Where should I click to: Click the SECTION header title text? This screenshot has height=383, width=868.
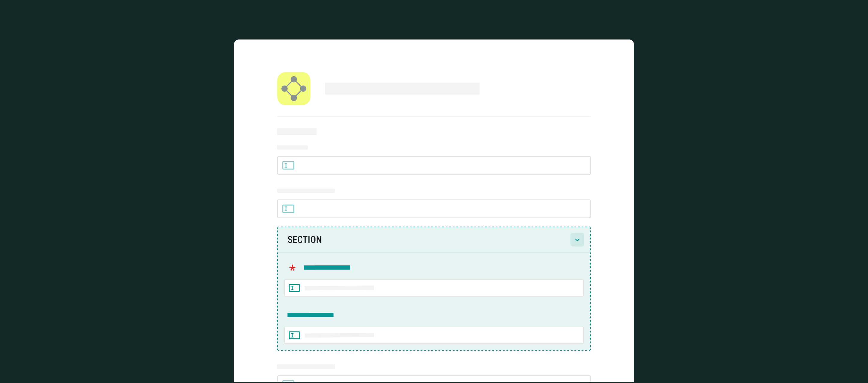click(x=304, y=240)
